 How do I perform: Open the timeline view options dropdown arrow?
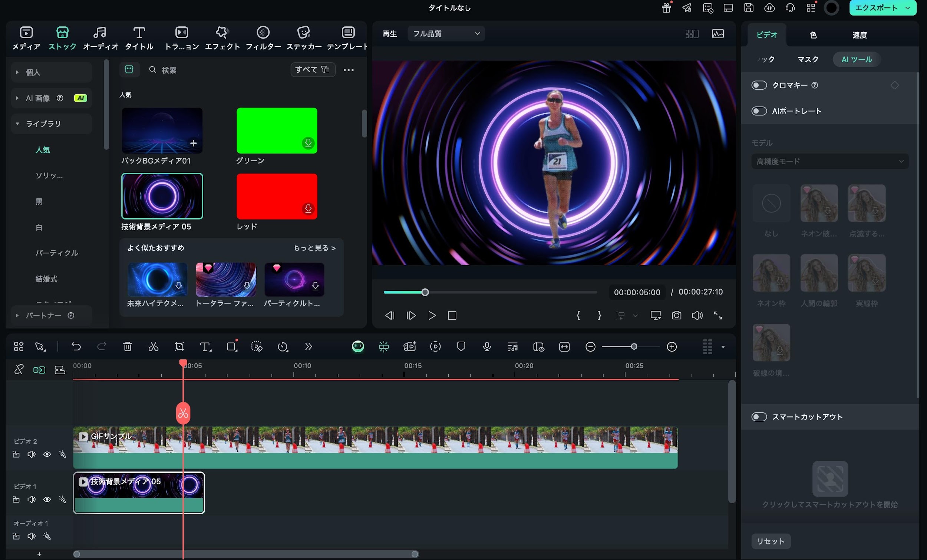(x=723, y=347)
